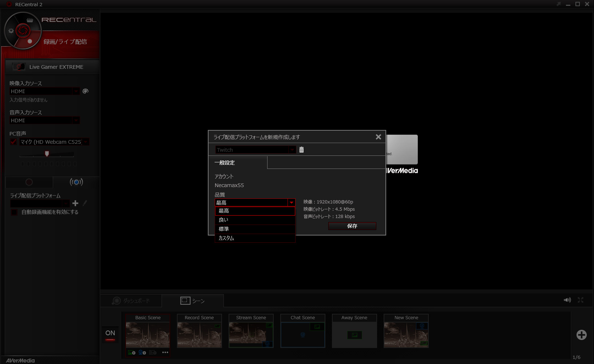594x364 pixels.
Task: Expand the video input source HDMI dropdown
Action: click(76, 91)
